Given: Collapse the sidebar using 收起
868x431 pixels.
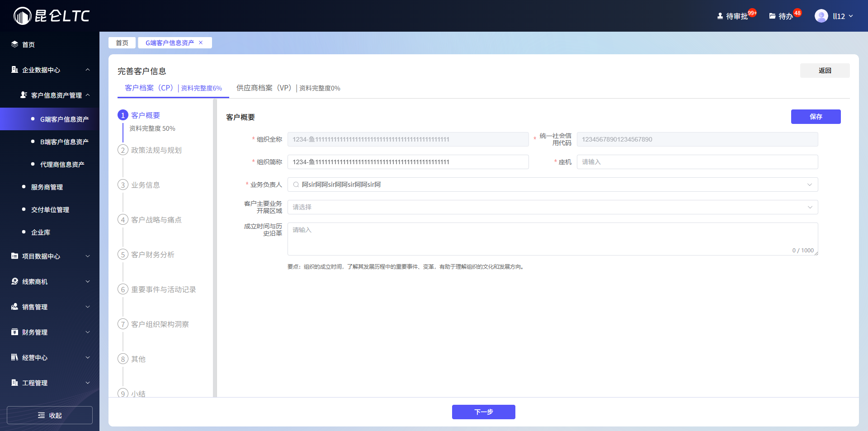Looking at the screenshot, I should [x=49, y=415].
